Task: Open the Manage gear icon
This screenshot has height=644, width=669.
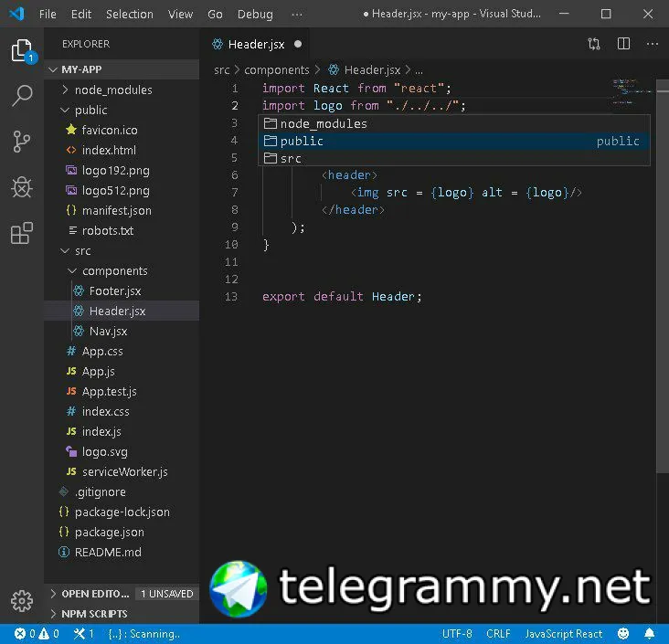Action: 22,601
